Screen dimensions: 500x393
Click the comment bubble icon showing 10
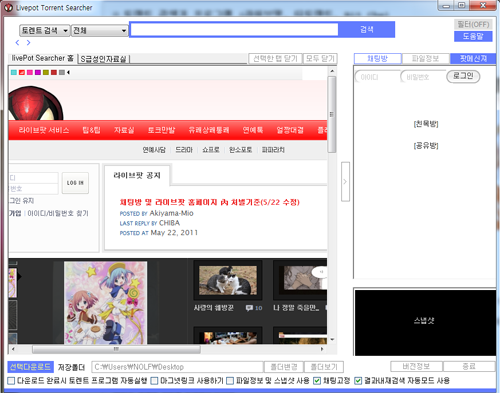[249, 308]
